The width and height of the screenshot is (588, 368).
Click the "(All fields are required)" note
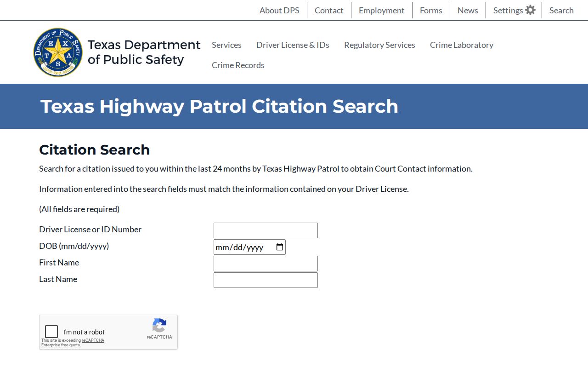pos(79,209)
